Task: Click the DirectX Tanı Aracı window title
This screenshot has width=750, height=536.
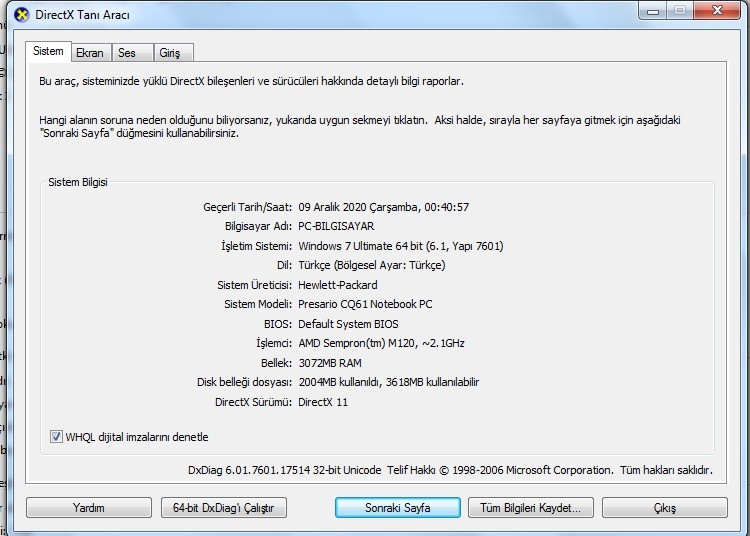Action: pos(82,15)
